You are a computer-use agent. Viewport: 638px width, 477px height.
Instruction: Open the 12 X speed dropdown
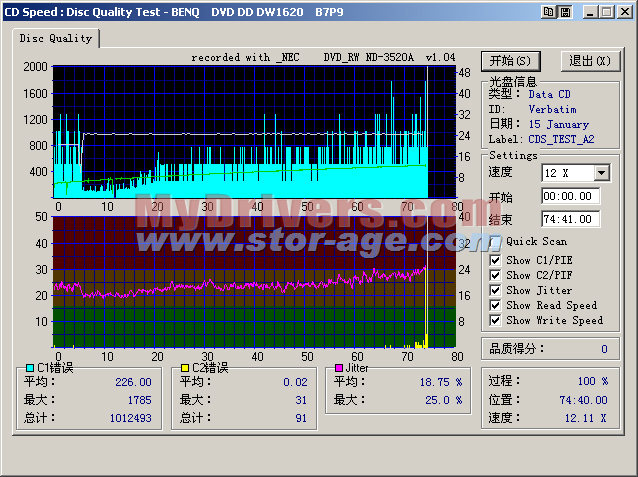coord(600,173)
